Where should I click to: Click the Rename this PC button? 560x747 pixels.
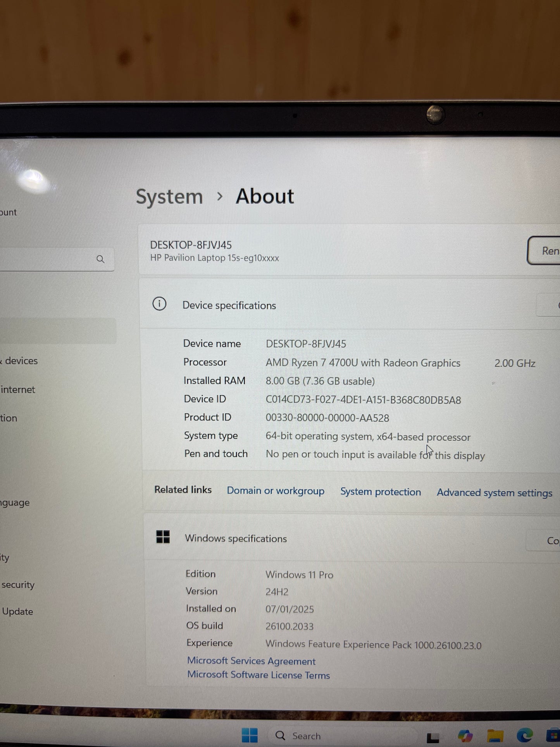[544, 251]
